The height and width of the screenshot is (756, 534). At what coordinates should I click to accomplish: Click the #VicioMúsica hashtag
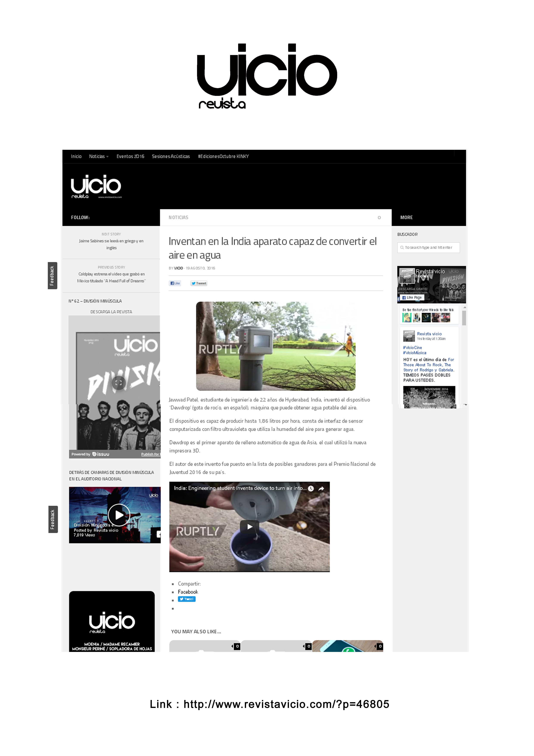coord(414,353)
